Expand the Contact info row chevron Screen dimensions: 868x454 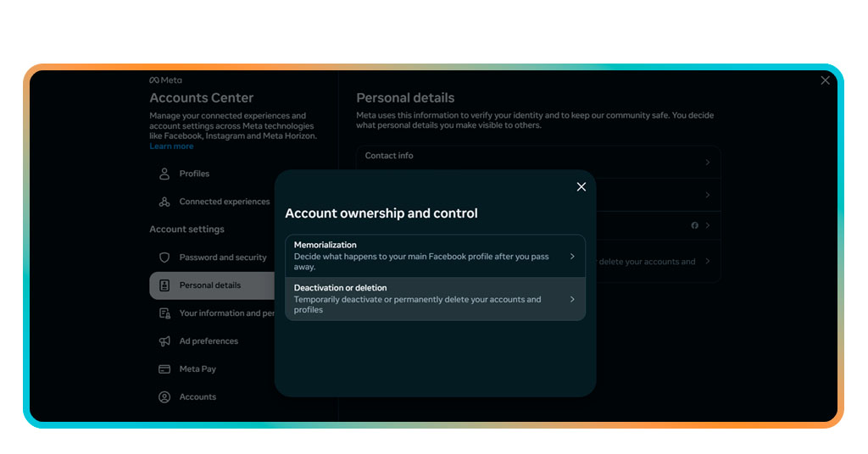pyautogui.click(x=708, y=163)
